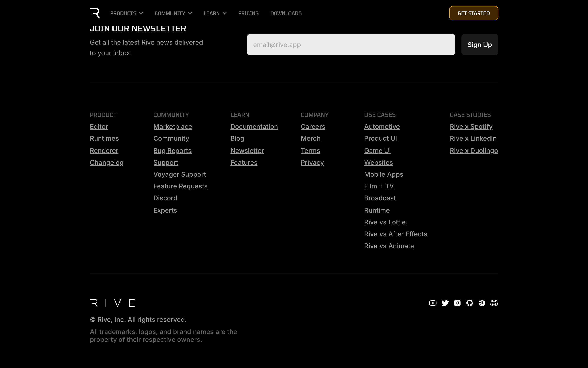Open the Rive vs After Effects link
The height and width of the screenshot is (368, 588).
click(395, 234)
